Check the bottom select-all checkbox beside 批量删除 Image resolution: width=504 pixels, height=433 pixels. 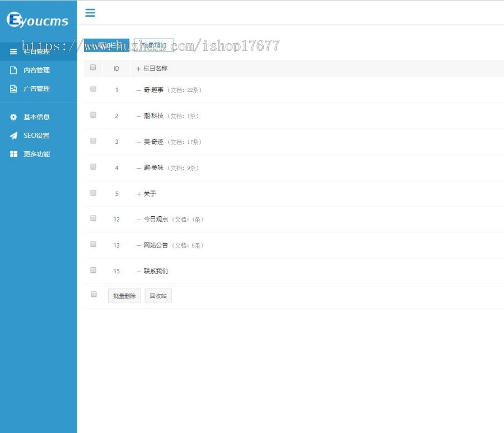click(x=94, y=294)
